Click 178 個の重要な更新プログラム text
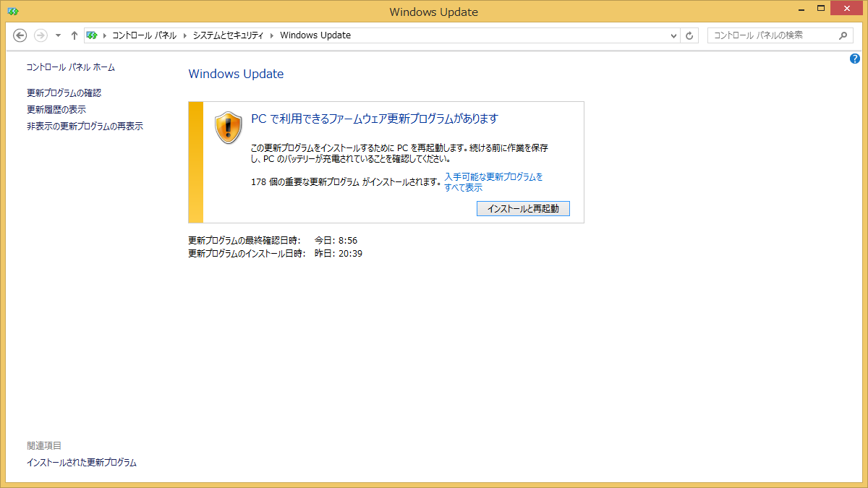Viewport: 868px width, 488px height. click(305, 182)
